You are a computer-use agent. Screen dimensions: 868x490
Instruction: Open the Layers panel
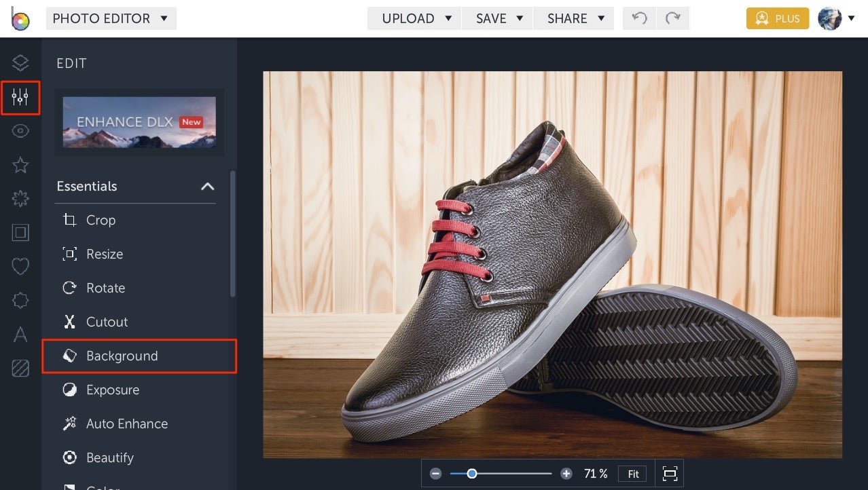coord(20,62)
